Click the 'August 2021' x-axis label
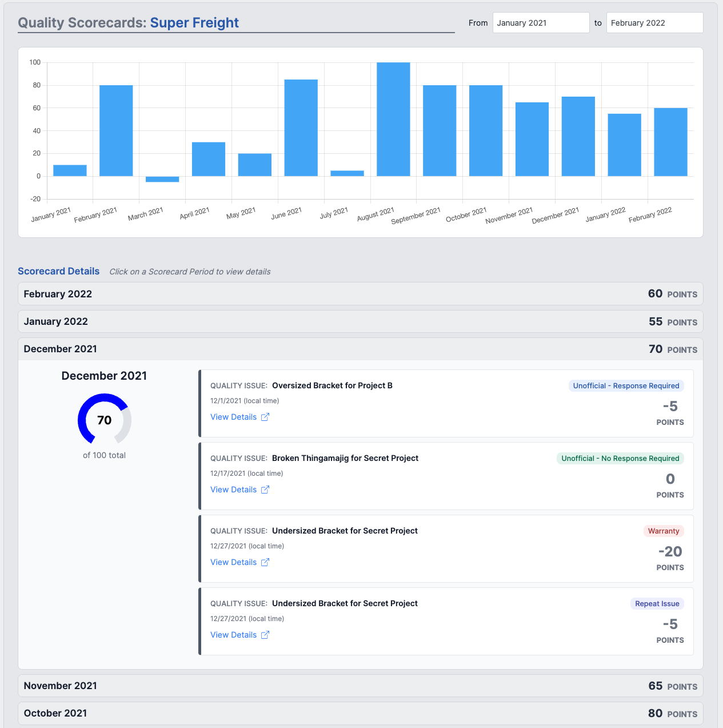 [376, 215]
